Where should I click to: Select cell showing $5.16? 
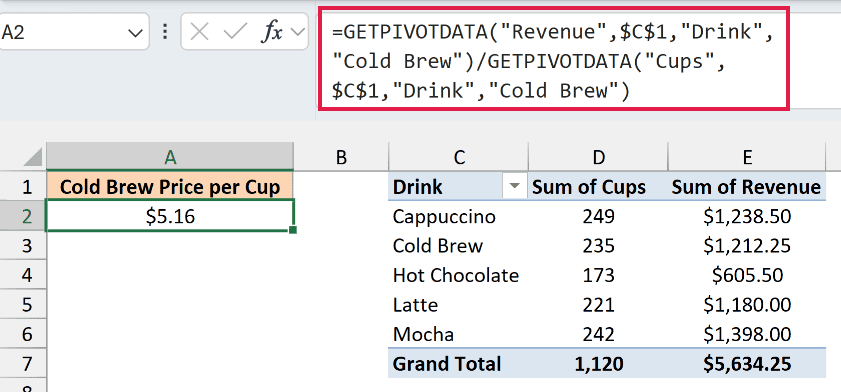tap(170, 216)
